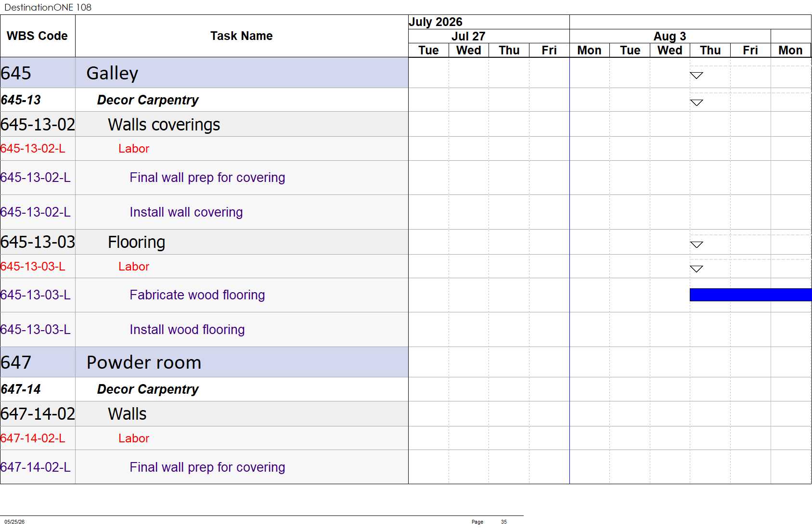Select red Labor under Flooring

tap(134, 267)
